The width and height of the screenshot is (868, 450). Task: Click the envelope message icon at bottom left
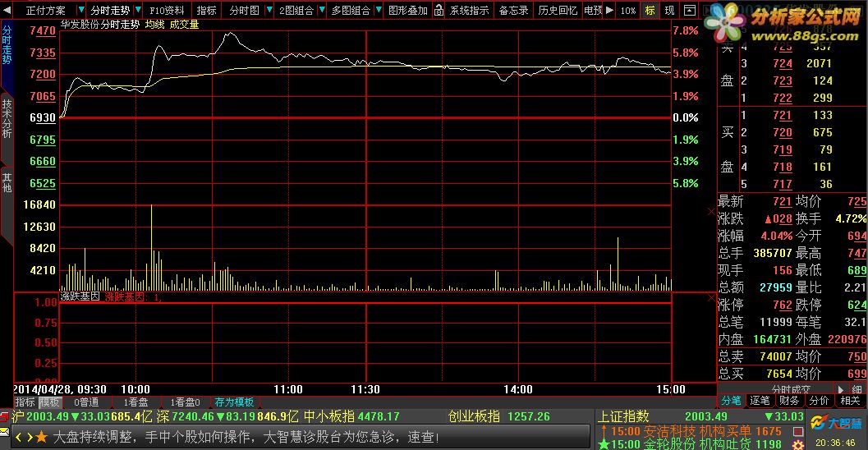tap(4, 431)
